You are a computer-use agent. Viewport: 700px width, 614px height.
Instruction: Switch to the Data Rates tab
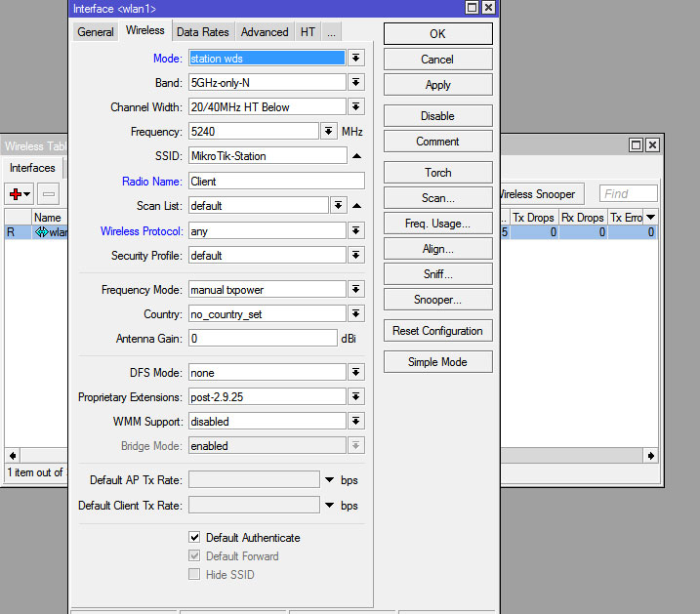[203, 32]
